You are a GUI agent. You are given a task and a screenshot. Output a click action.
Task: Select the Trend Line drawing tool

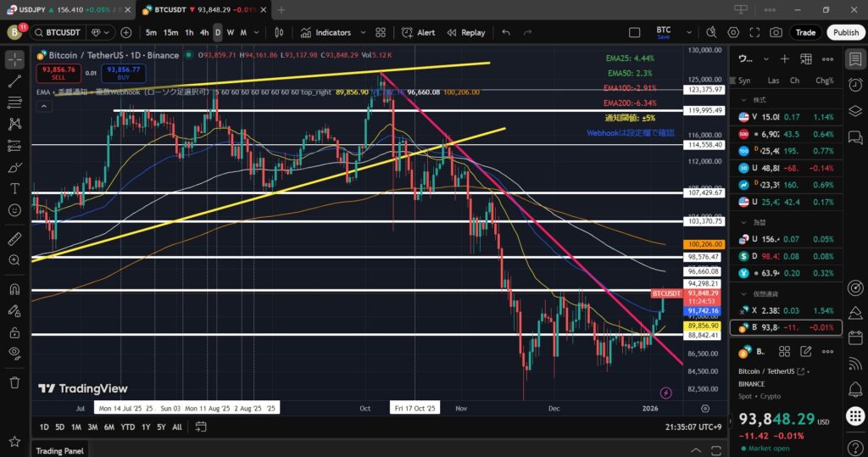[x=14, y=81]
